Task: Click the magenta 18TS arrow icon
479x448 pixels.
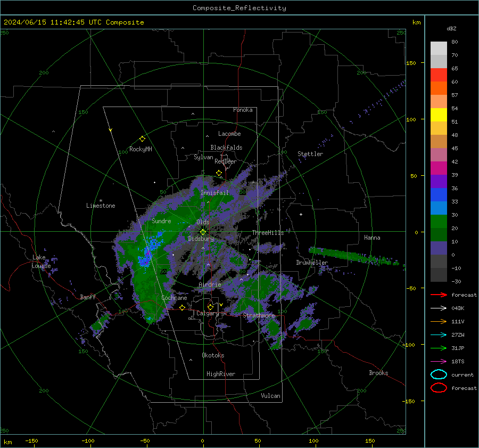Action: coord(439,362)
